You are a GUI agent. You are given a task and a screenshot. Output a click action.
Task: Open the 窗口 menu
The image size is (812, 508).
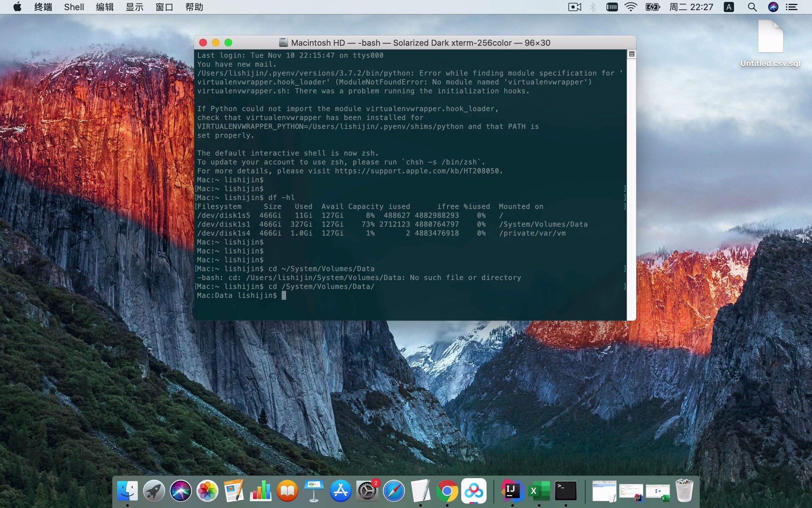(x=164, y=7)
